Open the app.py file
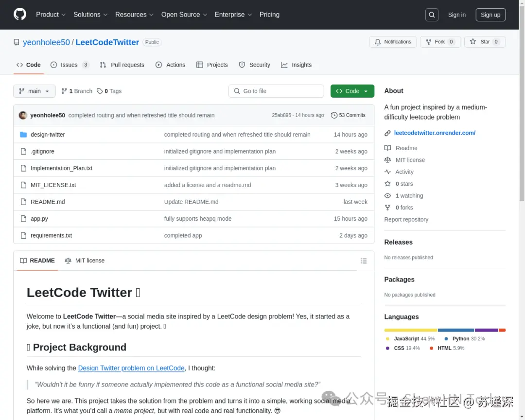525x420 pixels. click(39, 219)
